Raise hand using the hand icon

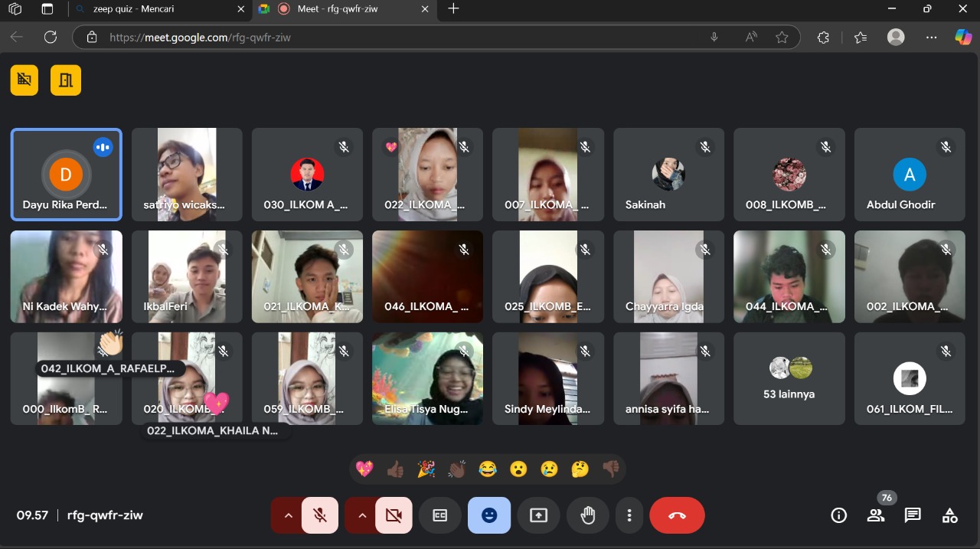pyautogui.click(x=587, y=515)
